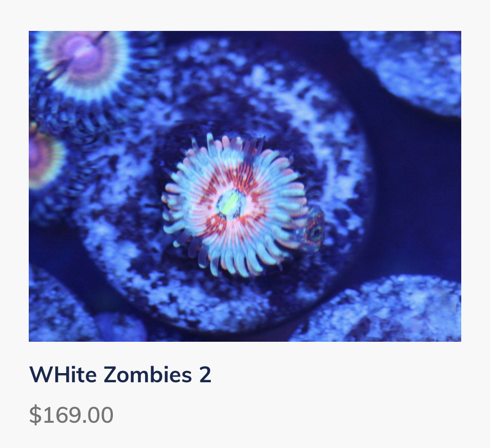Viewport: 490px width, 448px height.
Task: Click the number "2" in the product title
Action: point(205,374)
